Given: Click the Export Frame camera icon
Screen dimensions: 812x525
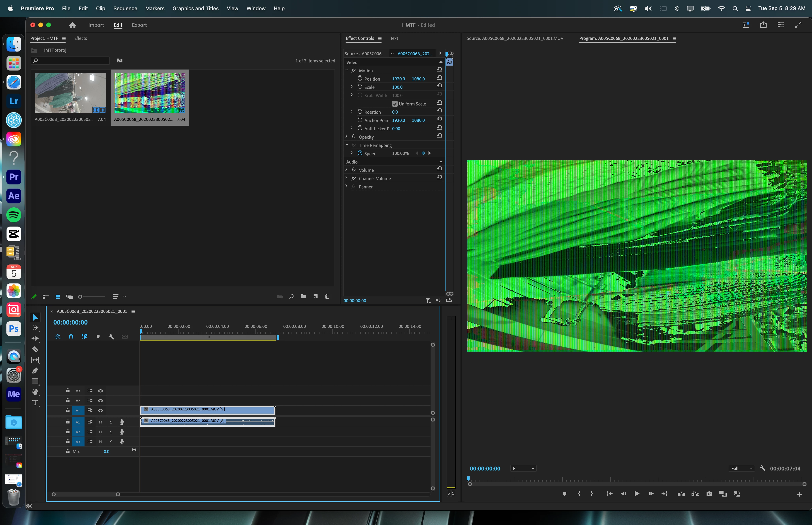Looking at the screenshot, I should tap(709, 494).
